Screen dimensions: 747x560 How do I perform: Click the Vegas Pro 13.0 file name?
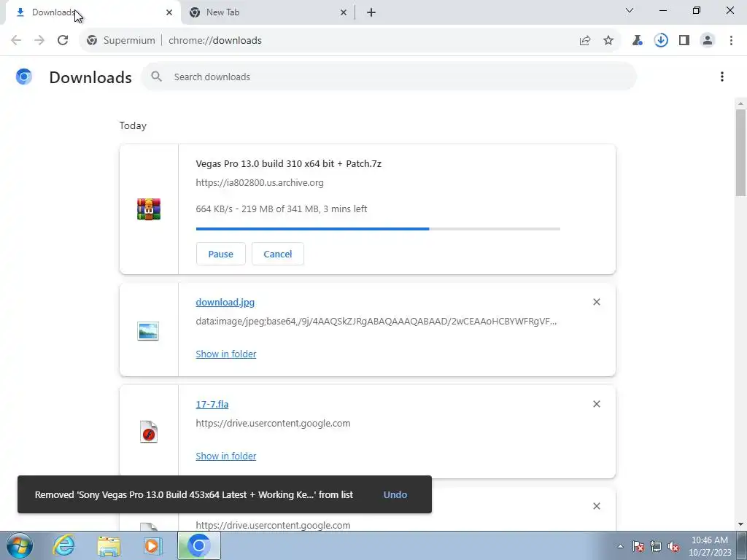[289, 163]
